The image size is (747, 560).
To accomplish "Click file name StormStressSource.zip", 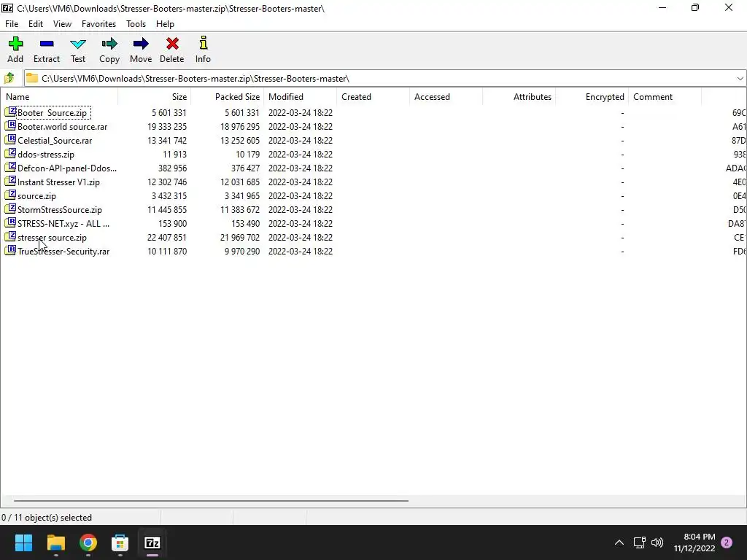I will (x=60, y=209).
